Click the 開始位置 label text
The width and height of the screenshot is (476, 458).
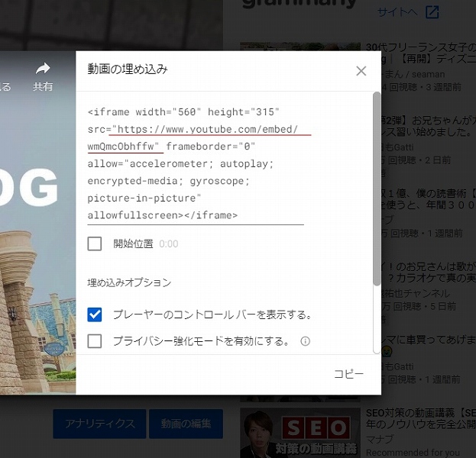(x=133, y=244)
